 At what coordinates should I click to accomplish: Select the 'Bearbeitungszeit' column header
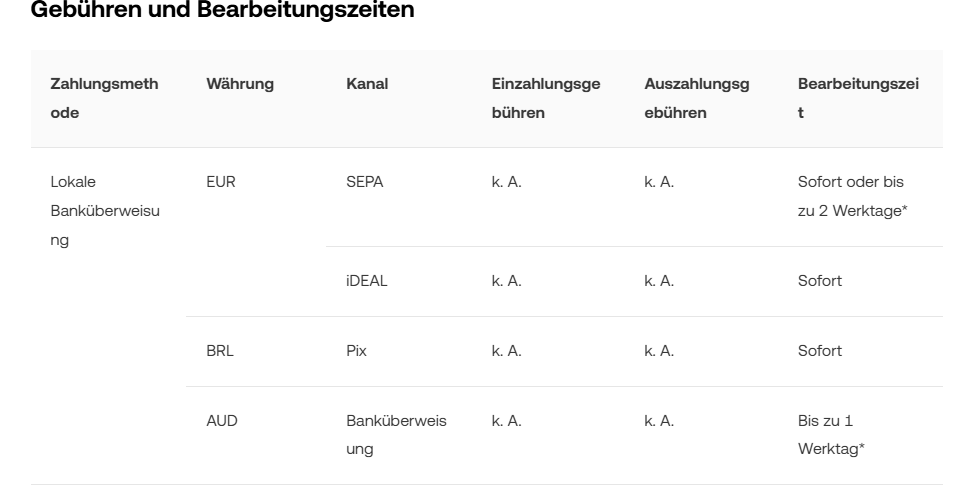(857, 98)
